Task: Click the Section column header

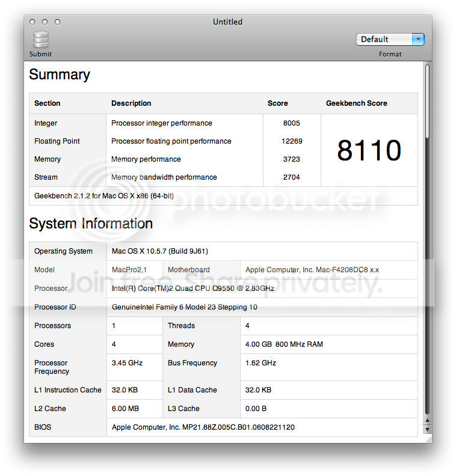Action: 47,103
